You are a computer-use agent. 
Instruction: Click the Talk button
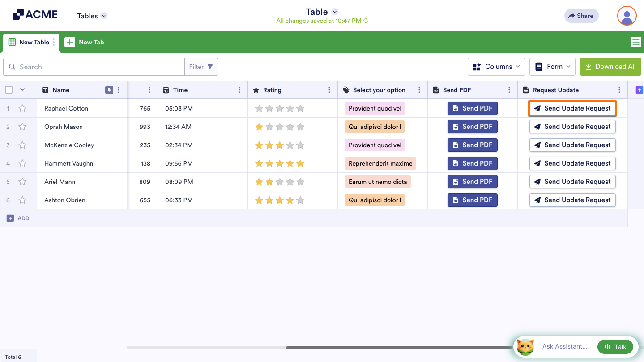(615, 347)
